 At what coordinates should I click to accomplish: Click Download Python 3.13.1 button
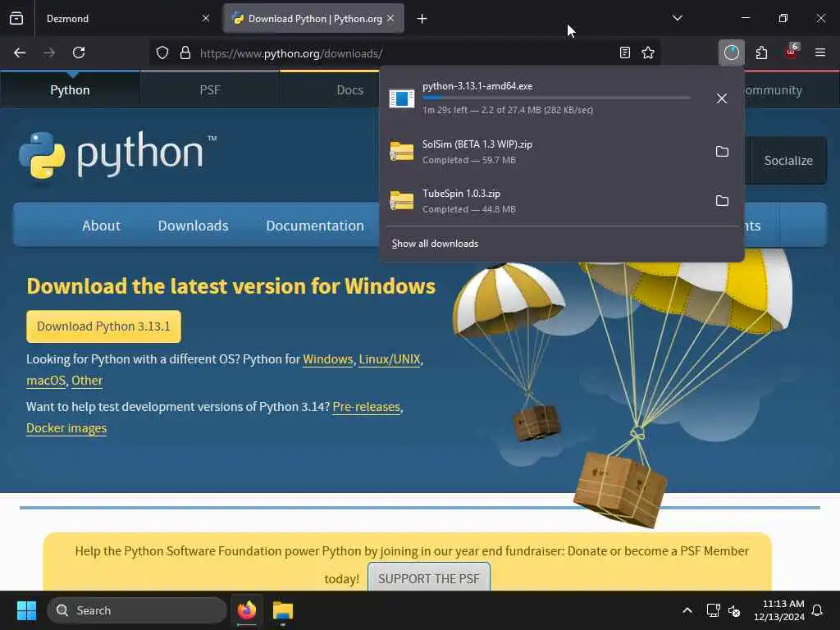103,326
